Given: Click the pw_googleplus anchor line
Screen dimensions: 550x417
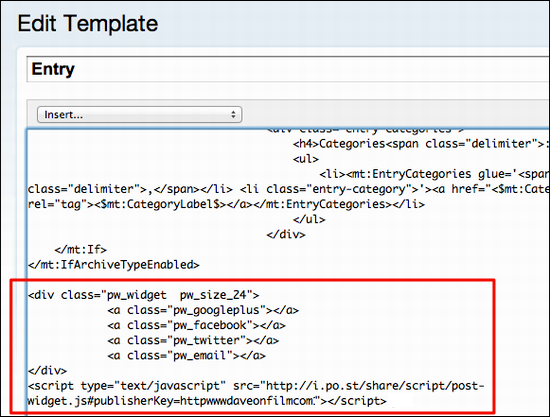Looking at the screenshot, I should [x=203, y=310].
